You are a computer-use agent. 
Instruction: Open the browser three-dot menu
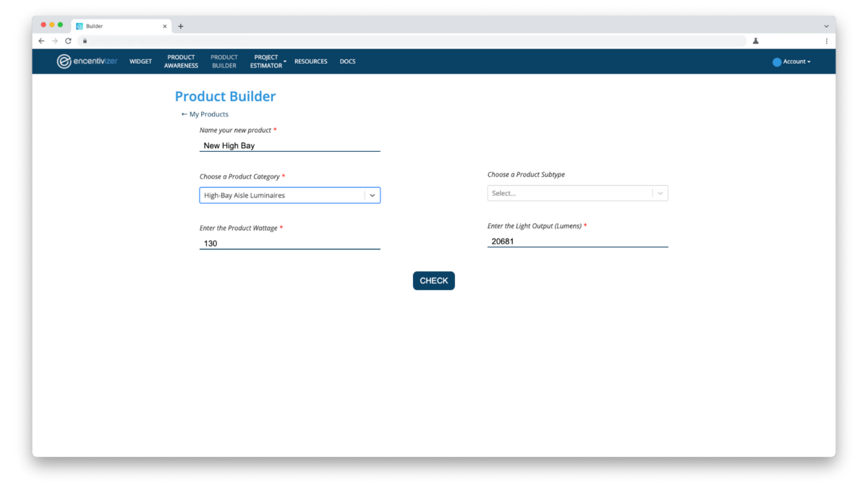(x=826, y=41)
